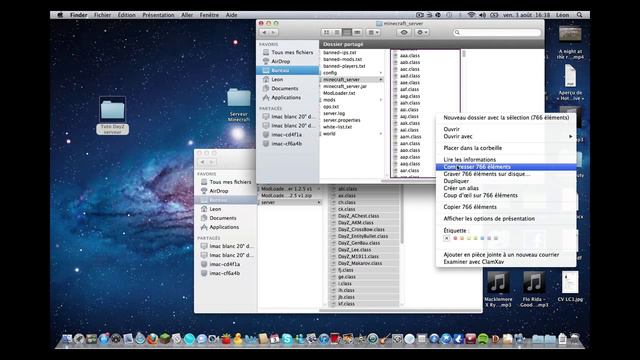
Task: Open Skype from the Dock
Action: click(x=287, y=339)
